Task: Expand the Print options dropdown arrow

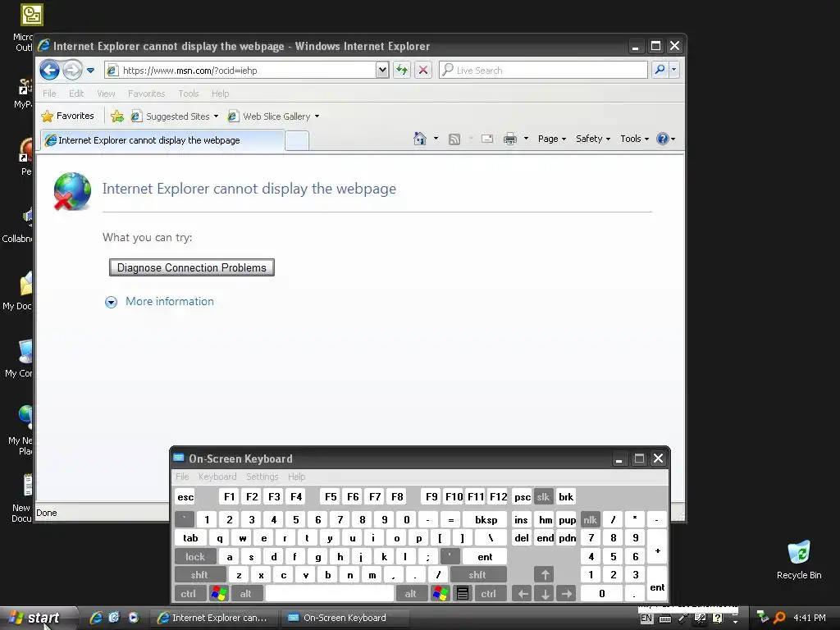Action: coord(526,139)
